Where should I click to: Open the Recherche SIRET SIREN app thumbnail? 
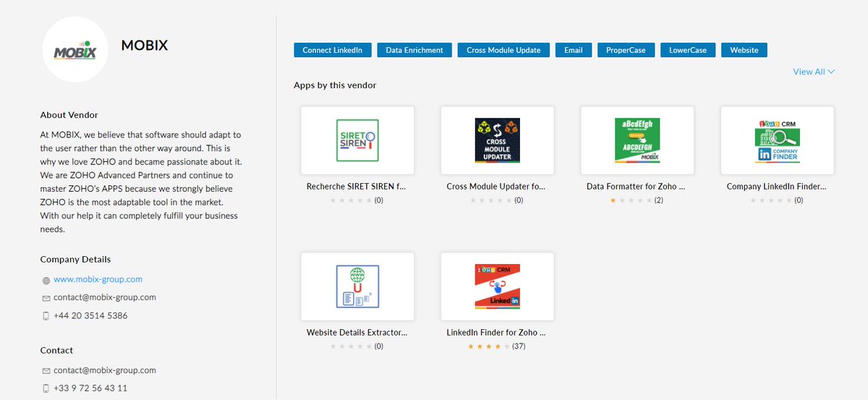point(357,140)
